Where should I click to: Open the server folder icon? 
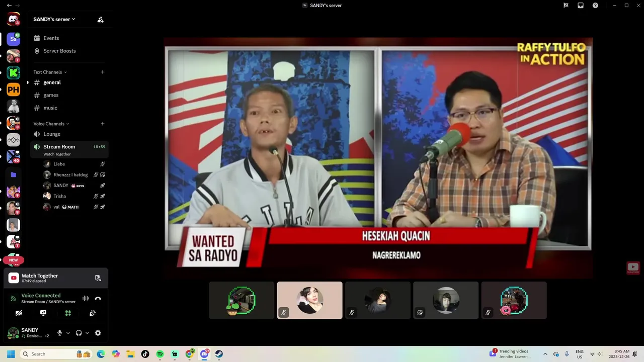point(13,174)
